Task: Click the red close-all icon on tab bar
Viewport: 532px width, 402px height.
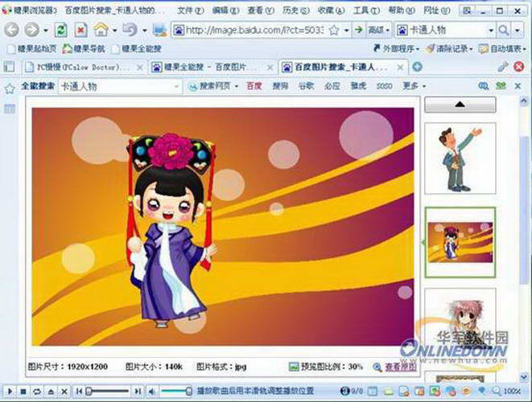Action: point(518,67)
